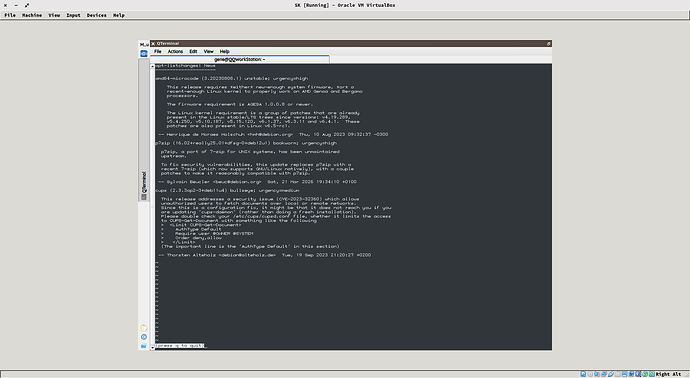
Task: Click the amd64-microcode changelog heading
Action: click(x=231, y=78)
